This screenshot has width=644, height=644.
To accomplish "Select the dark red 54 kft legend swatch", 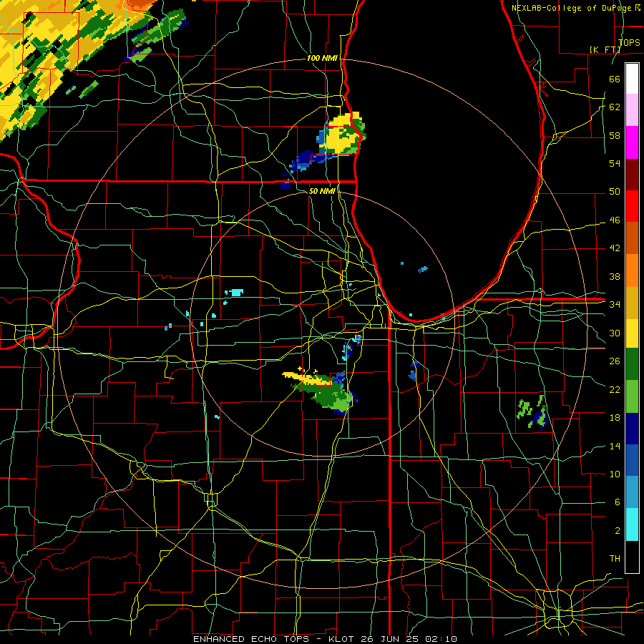I will tap(632, 174).
